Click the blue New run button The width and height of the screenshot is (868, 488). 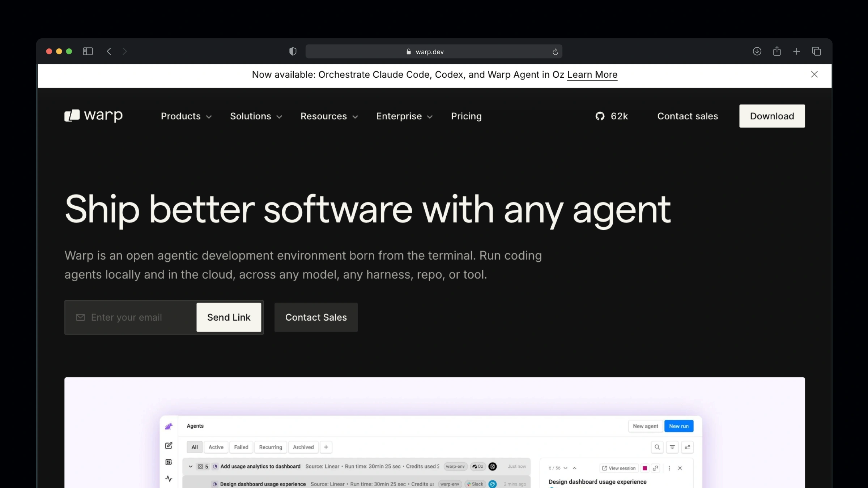[679, 426]
